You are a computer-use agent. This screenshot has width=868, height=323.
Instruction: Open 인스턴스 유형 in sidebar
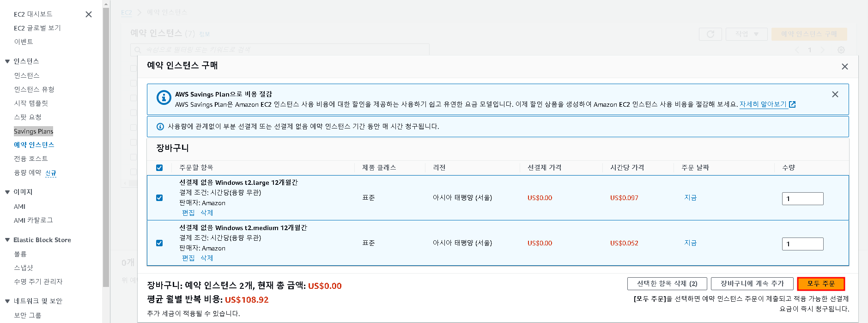pyautogui.click(x=34, y=90)
